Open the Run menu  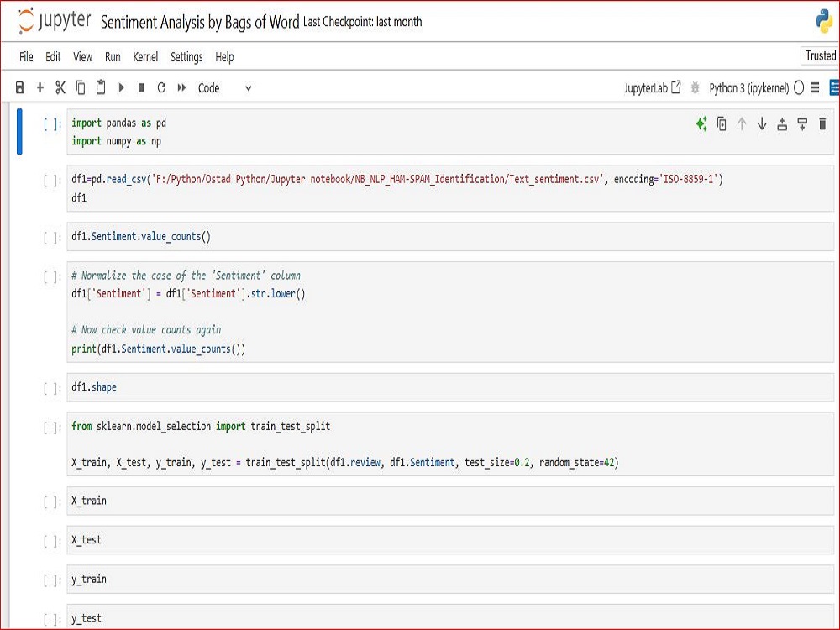tap(113, 57)
